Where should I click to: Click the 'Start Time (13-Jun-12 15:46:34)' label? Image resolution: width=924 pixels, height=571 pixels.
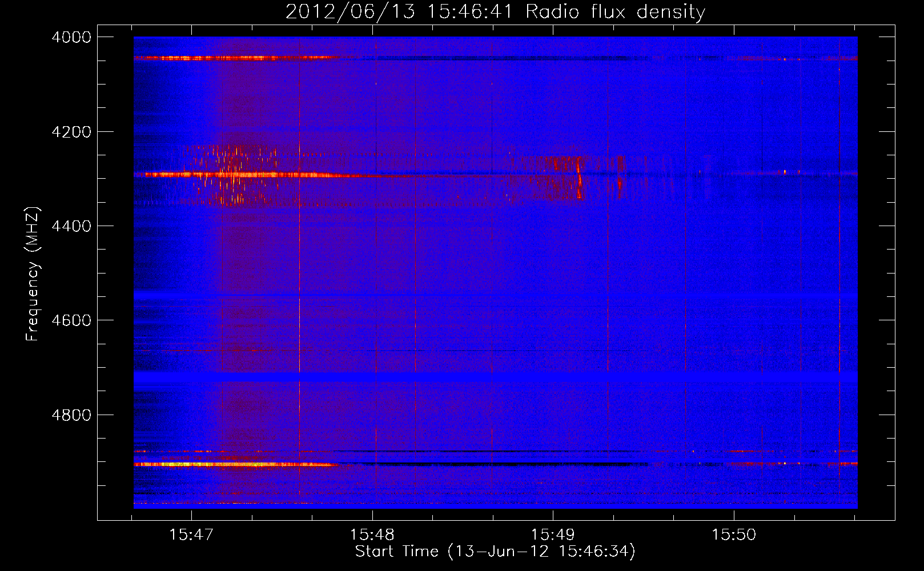coord(495,552)
